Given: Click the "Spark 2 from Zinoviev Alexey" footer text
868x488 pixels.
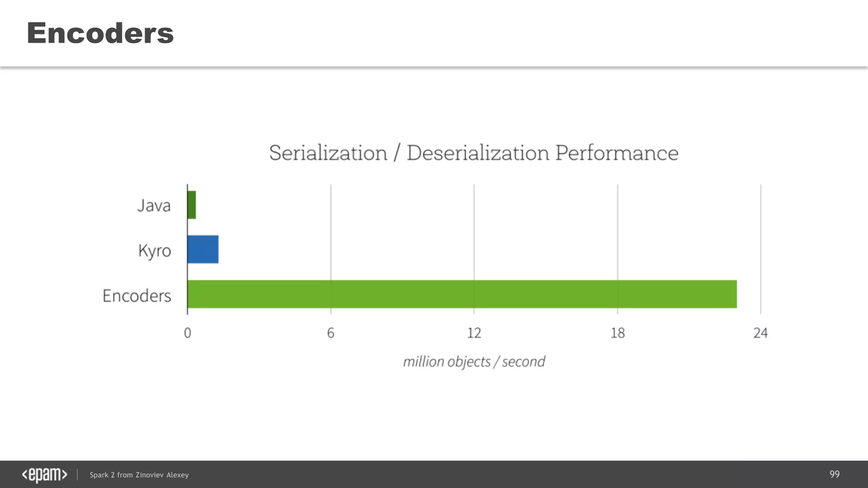Looking at the screenshot, I should point(139,475).
